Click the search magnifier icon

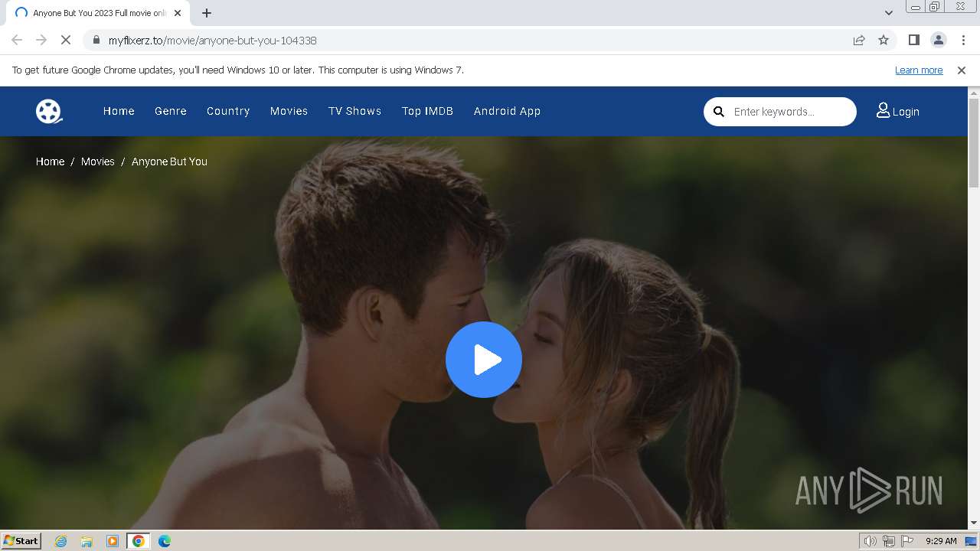pyautogui.click(x=719, y=112)
